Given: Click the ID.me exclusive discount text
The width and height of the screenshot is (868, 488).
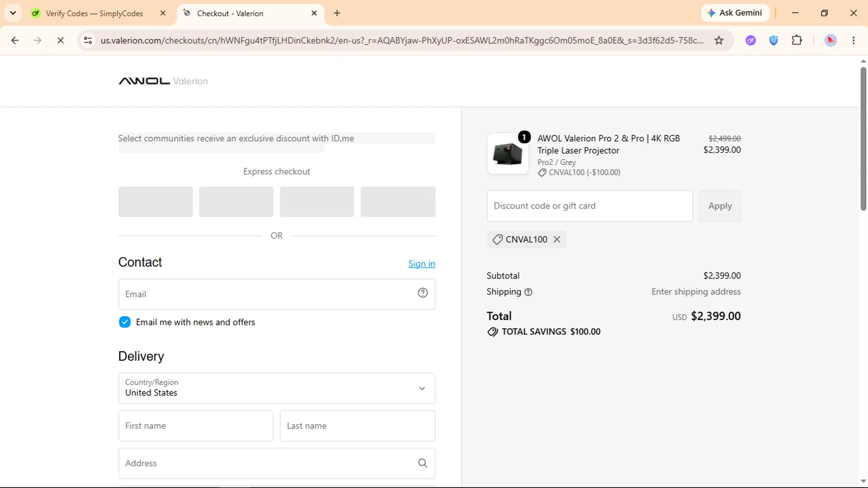Looking at the screenshot, I should (236, 138).
